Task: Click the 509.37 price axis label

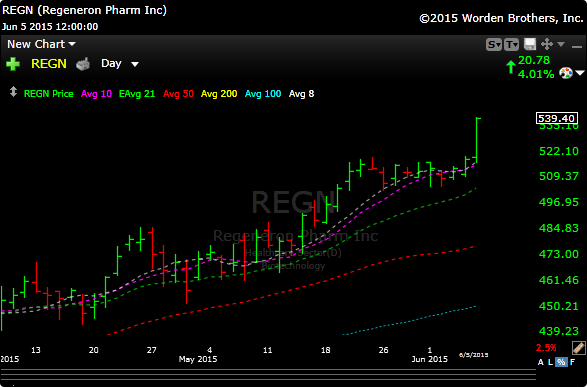Action: click(x=559, y=176)
